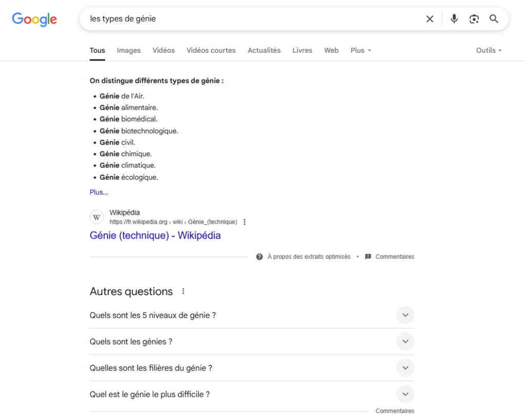The height and width of the screenshot is (420, 525).
Task: Expand 'Quels sont les 5 niveaux de génie ?'
Action: point(252,315)
